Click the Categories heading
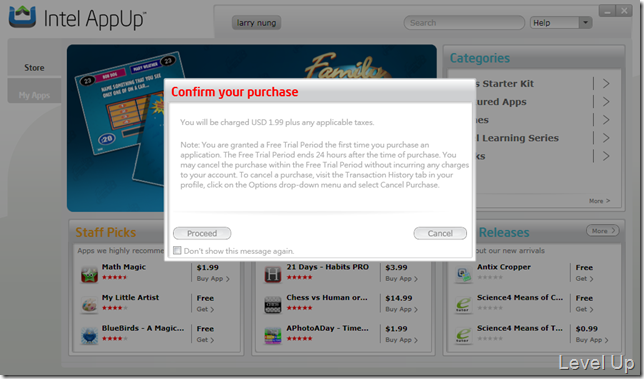The height and width of the screenshot is (379, 644). (x=480, y=58)
